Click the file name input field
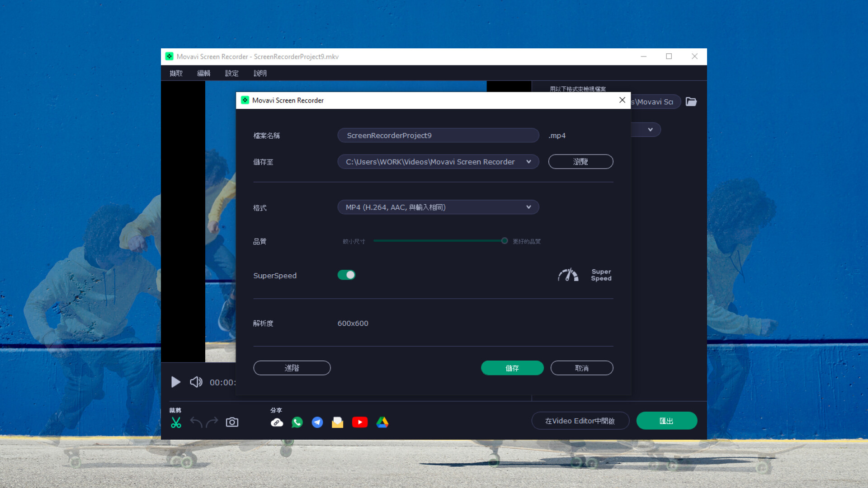Screen dimensions: 868x488 438,136
